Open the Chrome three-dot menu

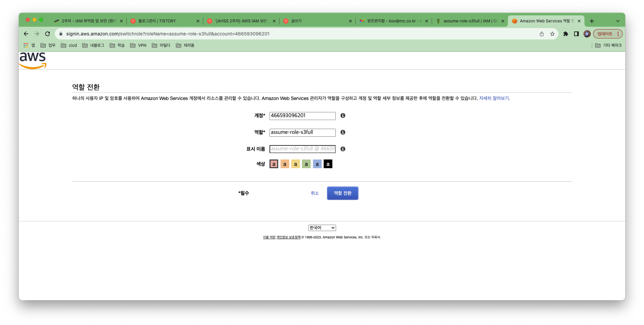(618, 34)
